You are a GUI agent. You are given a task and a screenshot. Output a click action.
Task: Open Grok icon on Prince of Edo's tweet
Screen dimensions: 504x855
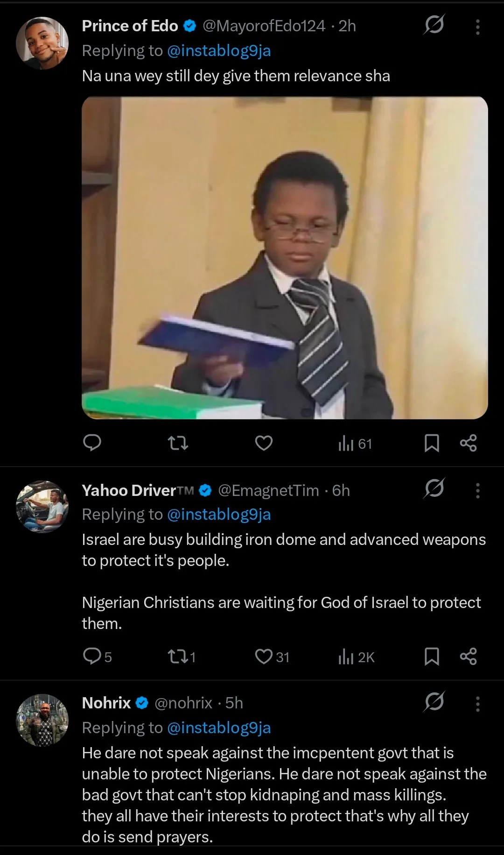434,25
